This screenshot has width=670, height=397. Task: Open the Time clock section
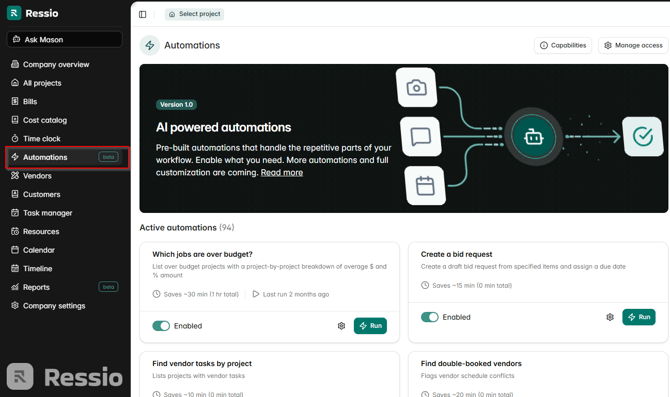(41, 139)
